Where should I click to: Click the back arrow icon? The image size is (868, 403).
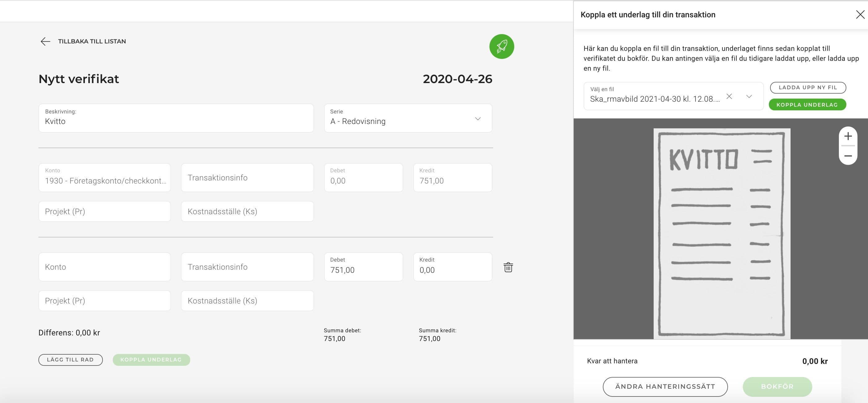pos(45,42)
